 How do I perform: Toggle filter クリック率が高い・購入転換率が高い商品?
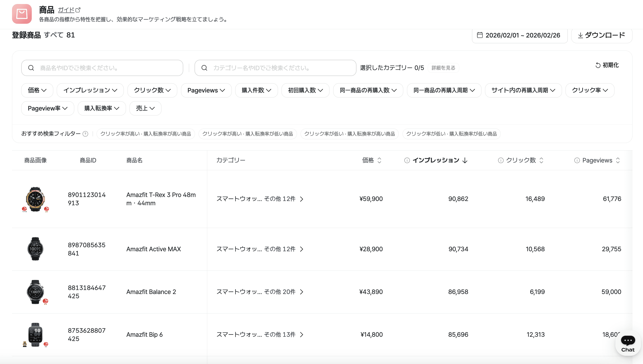tap(145, 134)
